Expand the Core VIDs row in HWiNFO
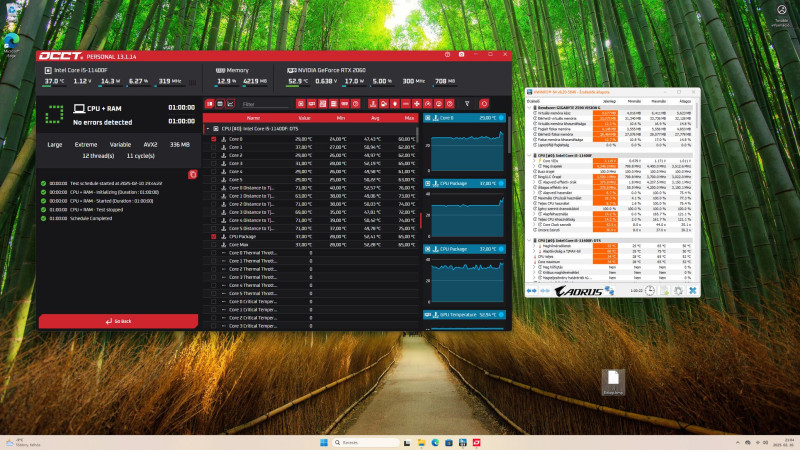Screen dimensions: 800x450 point(534,161)
